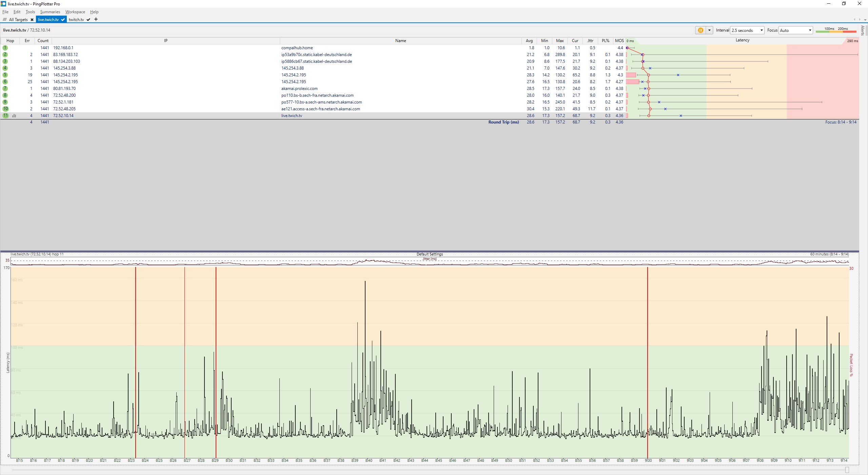Open the side Alerts panel tab

[x=863, y=31]
